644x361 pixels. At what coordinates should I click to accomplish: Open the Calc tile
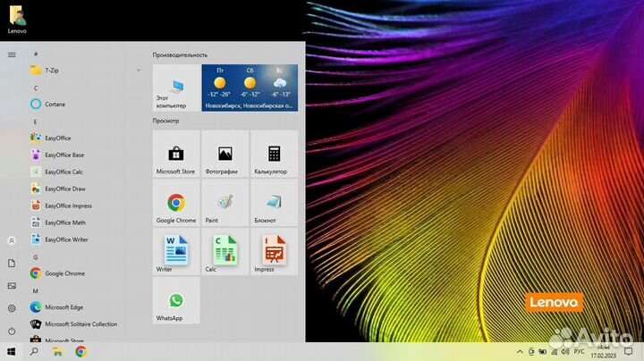pyautogui.click(x=225, y=251)
